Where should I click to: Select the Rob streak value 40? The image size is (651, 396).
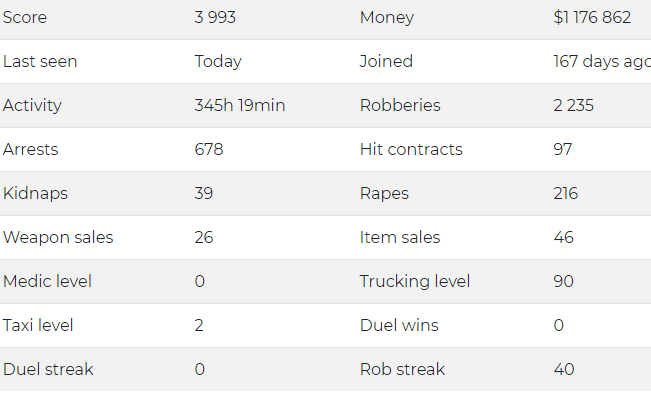pyautogui.click(x=564, y=369)
